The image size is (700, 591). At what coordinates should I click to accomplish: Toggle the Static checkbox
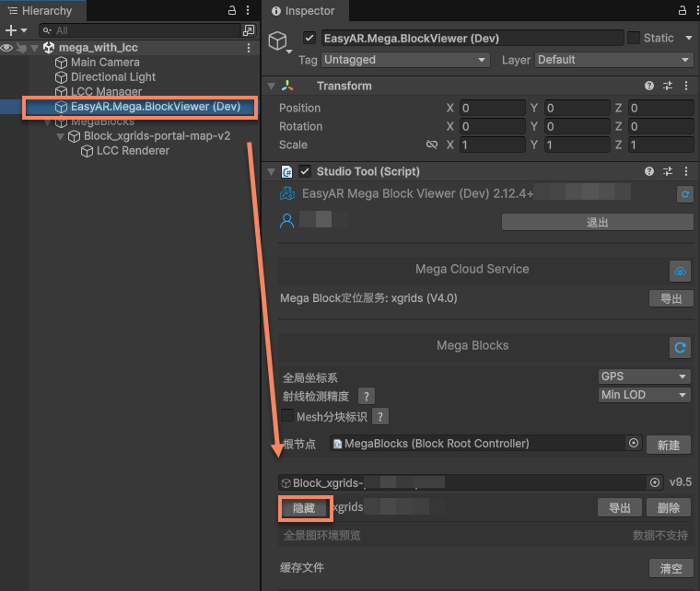coord(634,38)
